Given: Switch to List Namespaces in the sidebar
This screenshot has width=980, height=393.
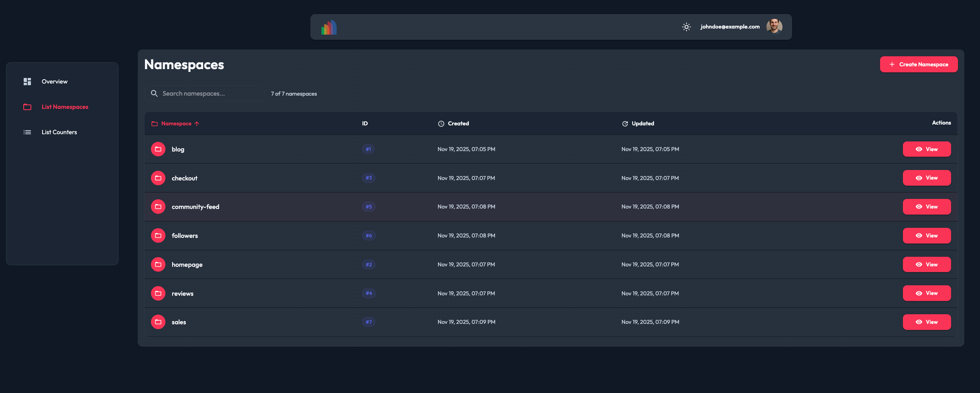Looking at the screenshot, I should (x=64, y=107).
